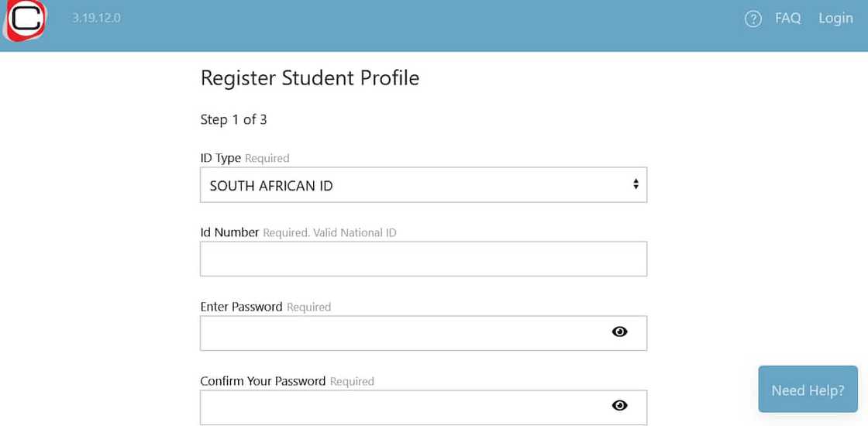Click into the Confirm Your Password field
The width and height of the screenshot is (868, 426).
coord(403,407)
